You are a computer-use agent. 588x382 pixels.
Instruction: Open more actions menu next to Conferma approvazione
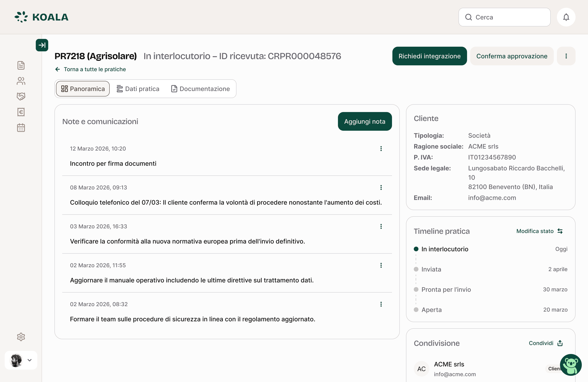[566, 56]
